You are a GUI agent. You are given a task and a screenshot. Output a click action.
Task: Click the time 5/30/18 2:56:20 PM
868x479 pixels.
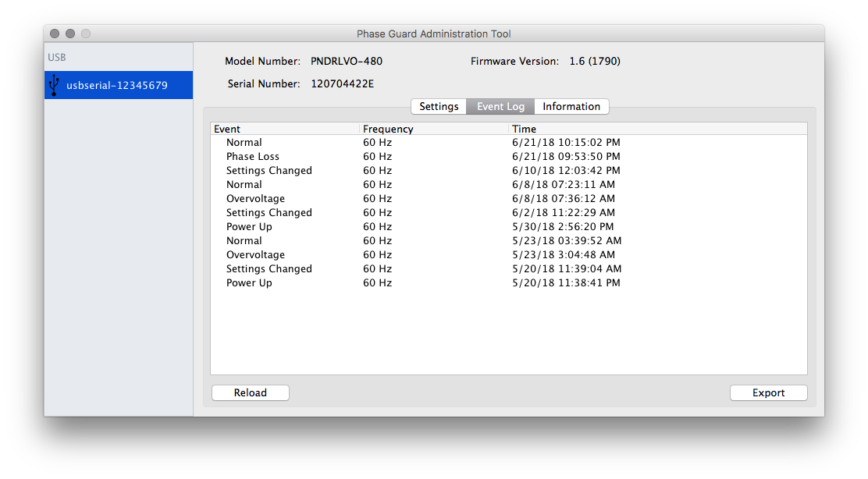pyautogui.click(x=563, y=227)
